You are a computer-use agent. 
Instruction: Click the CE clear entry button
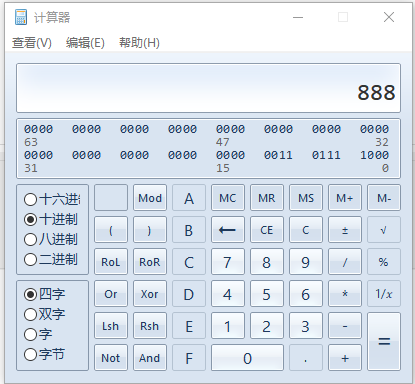point(267,230)
